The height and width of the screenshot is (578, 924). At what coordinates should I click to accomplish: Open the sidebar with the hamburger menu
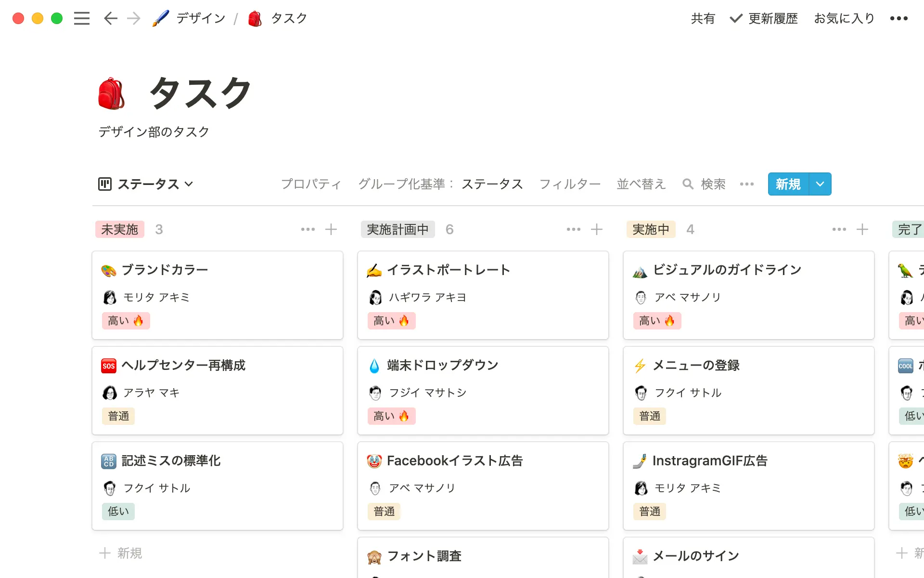[x=82, y=18]
